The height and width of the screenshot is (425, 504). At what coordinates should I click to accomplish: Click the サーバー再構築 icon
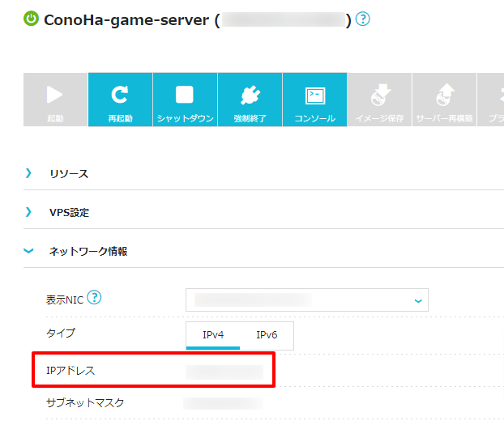444,96
